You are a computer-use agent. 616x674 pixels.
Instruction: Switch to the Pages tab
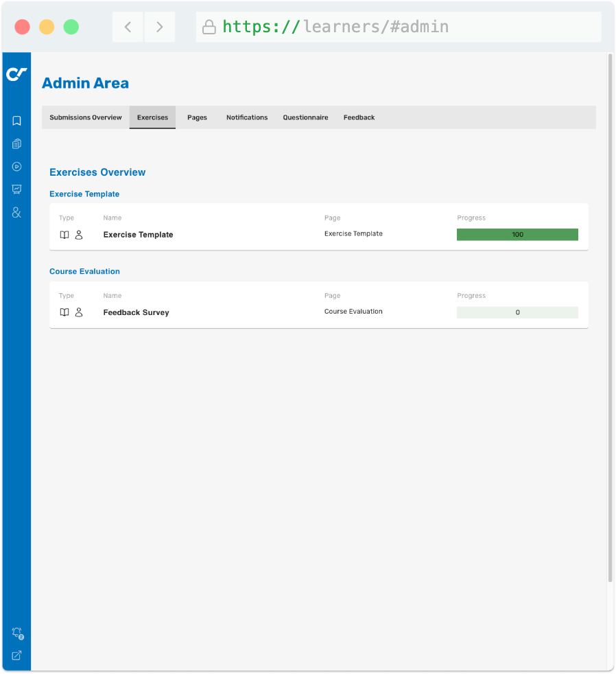197,117
